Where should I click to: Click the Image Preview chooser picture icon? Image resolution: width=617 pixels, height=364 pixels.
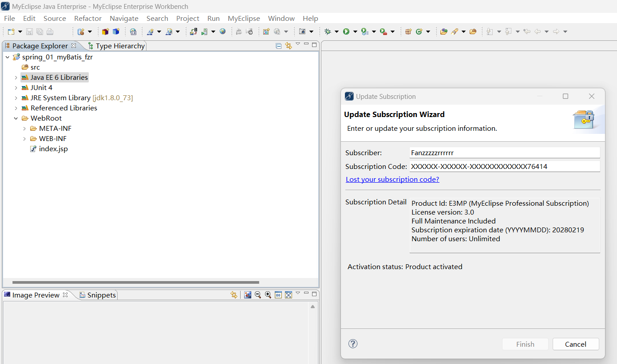(248, 295)
